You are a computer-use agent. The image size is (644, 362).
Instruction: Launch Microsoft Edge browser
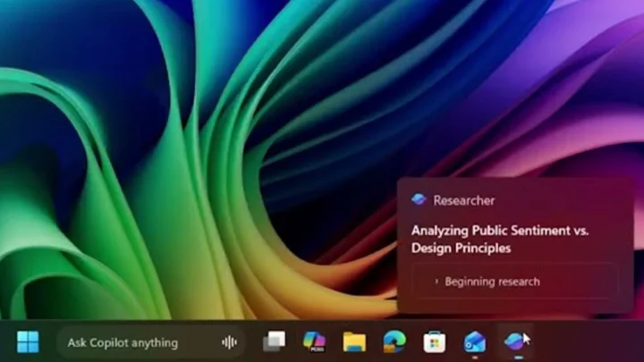coord(394,341)
